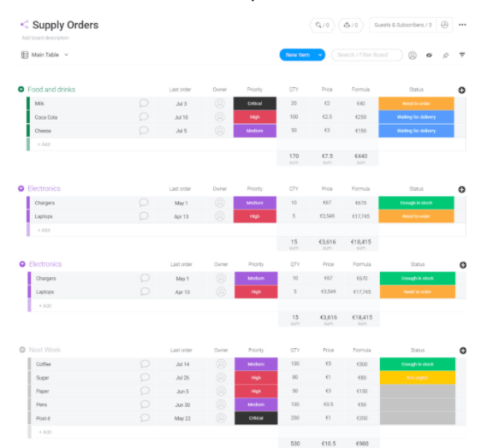Select Waiting for delivery status for Coca Cola
487x448 pixels.
tap(416, 117)
